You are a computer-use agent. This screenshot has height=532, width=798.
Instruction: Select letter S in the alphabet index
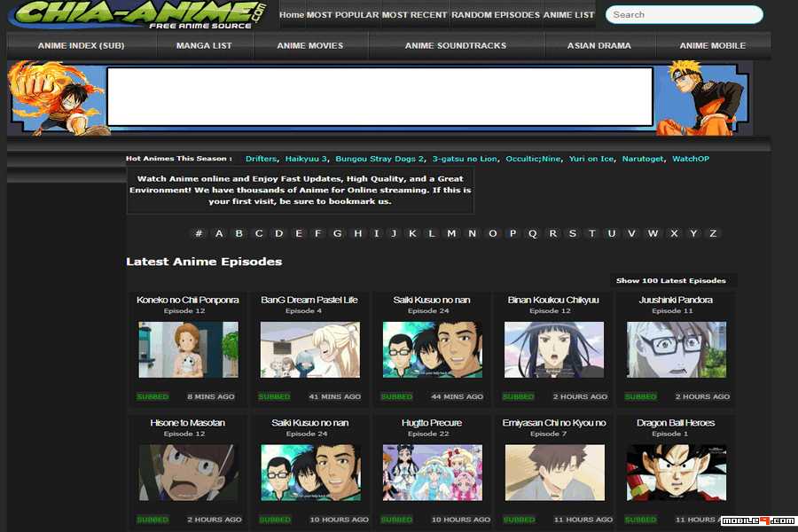573,233
